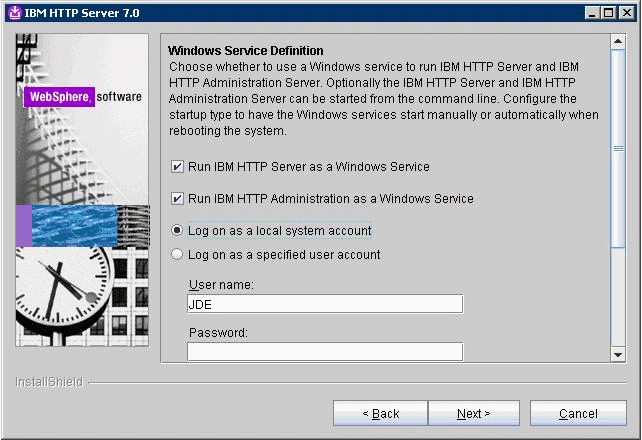Choose Log on as a specified user account
Image resolution: width=642 pixels, height=440 pixels.
178,255
